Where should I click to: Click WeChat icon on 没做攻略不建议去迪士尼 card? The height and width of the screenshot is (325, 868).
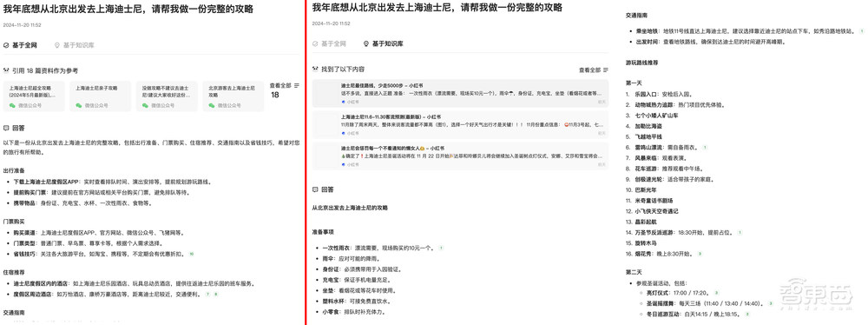tap(145, 105)
